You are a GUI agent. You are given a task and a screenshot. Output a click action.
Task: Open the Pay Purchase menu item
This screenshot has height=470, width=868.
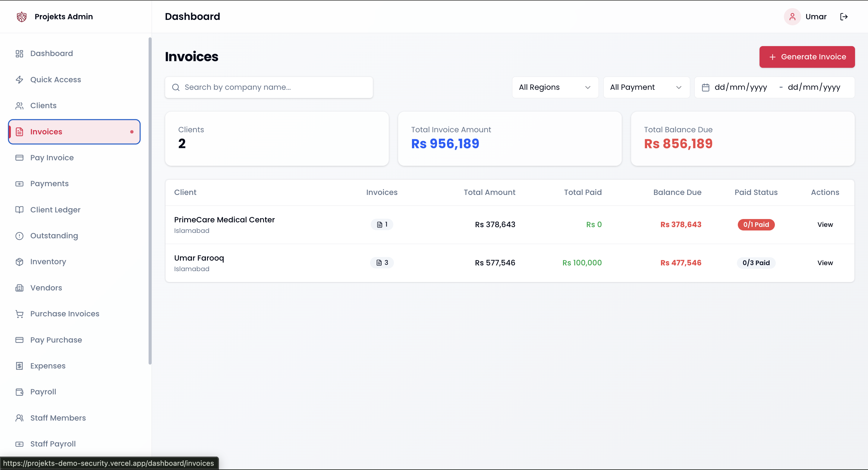(74, 340)
